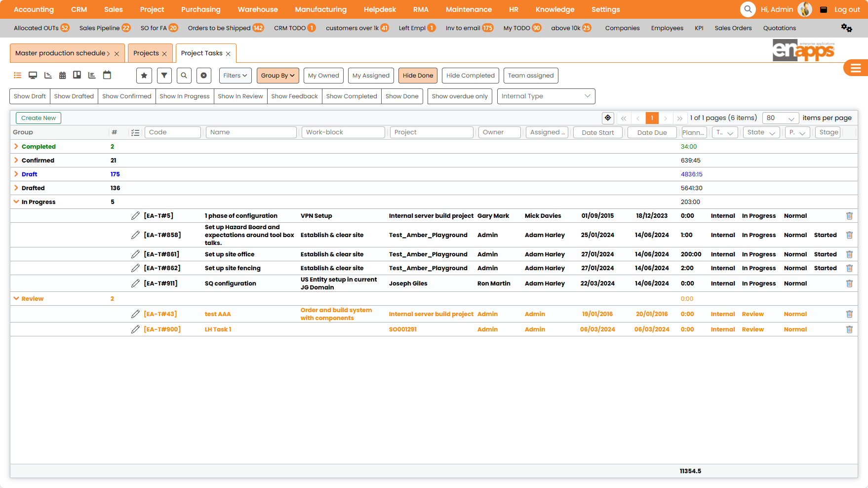Click the star favourites button
Viewport: 868px width, 488px height.
click(144, 76)
